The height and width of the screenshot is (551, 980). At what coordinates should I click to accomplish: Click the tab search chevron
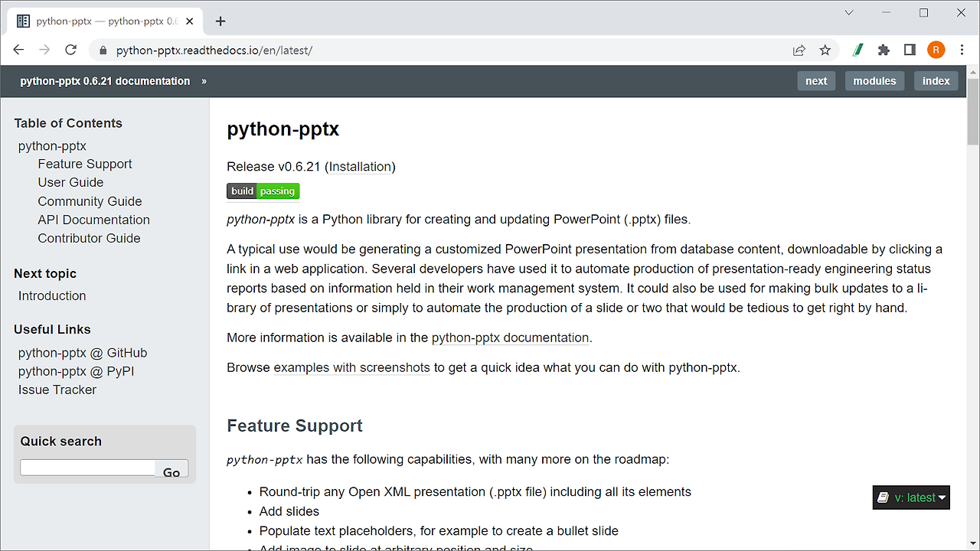click(849, 13)
